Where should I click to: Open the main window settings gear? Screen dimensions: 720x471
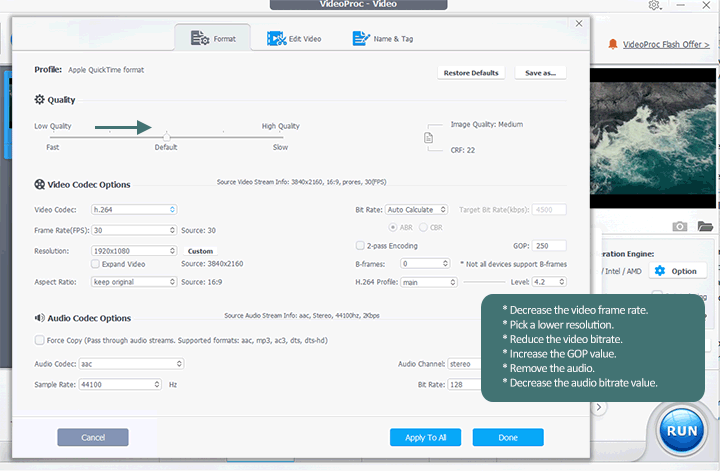pyautogui.click(x=654, y=5)
